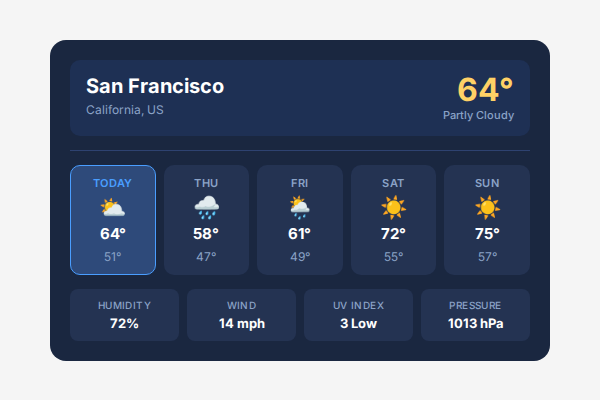Click Saturday's 72° high temperature

tap(393, 234)
